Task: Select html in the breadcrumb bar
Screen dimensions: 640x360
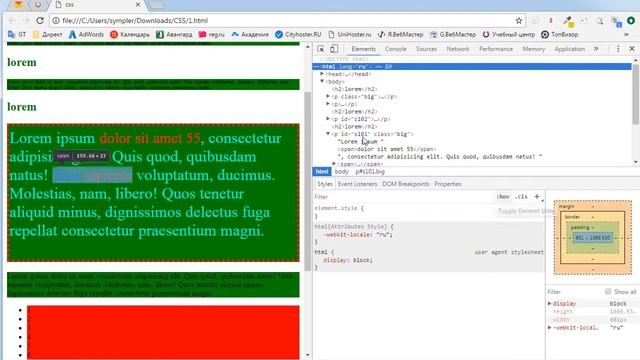Action: (x=322, y=172)
